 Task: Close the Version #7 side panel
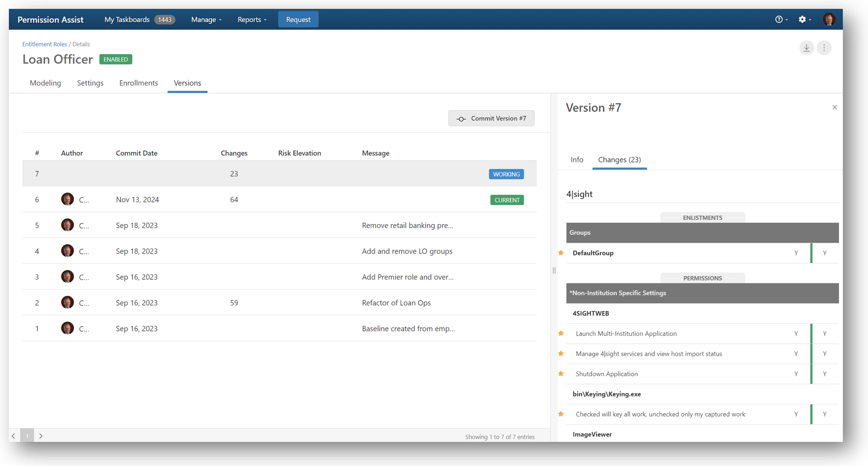[x=834, y=107]
